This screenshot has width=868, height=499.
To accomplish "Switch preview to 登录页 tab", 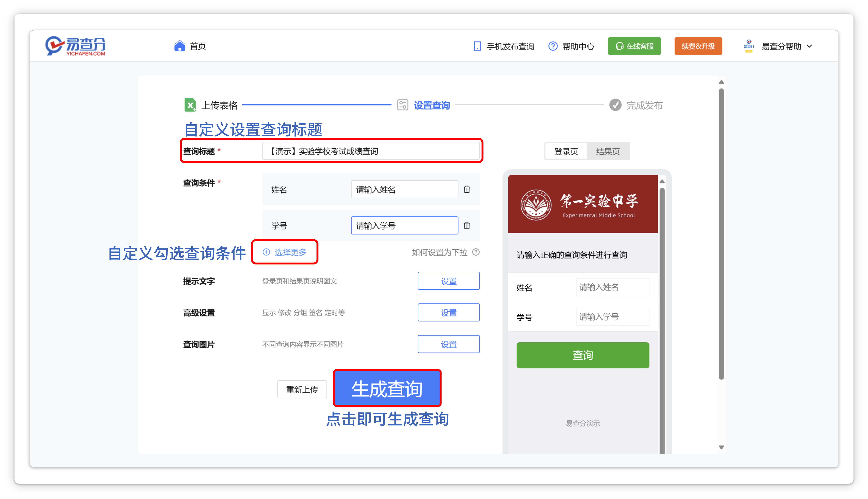I will (566, 151).
